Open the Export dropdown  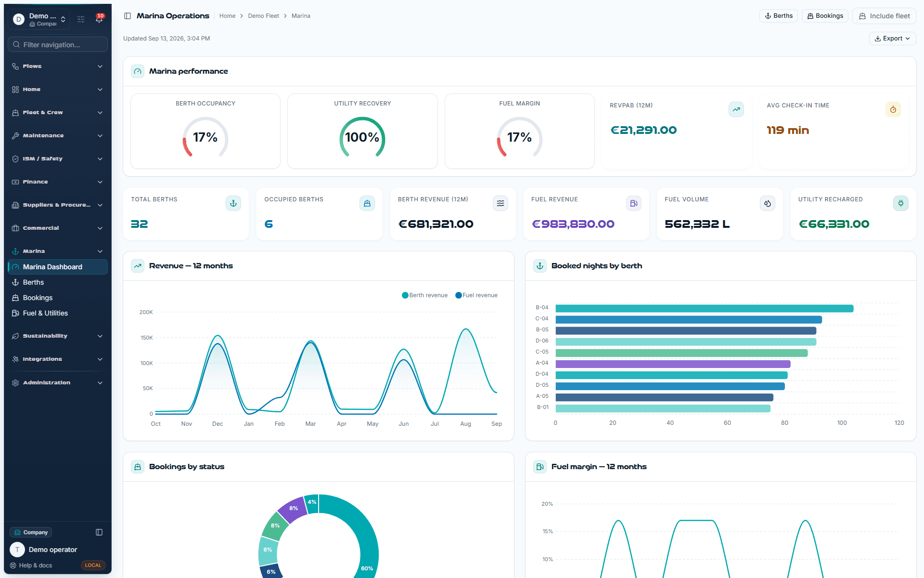pos(892,39)
